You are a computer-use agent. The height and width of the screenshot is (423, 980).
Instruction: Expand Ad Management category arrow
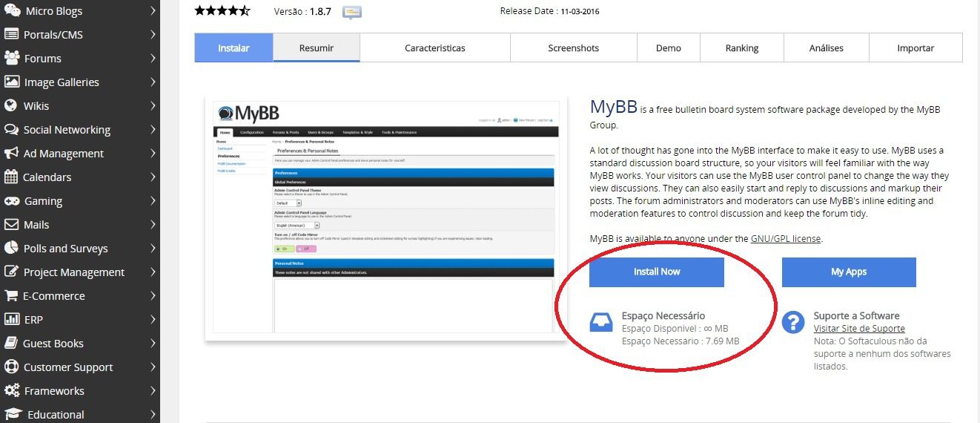152,153
